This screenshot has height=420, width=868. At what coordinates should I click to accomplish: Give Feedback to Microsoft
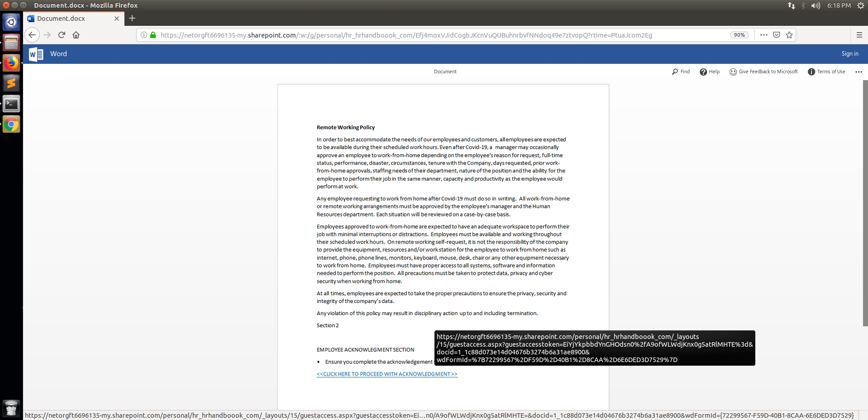coord(763,72)
